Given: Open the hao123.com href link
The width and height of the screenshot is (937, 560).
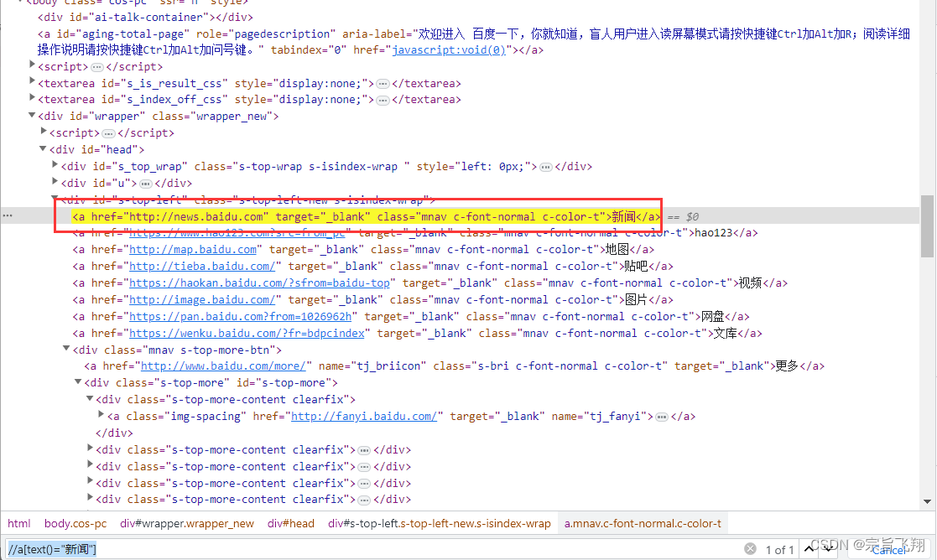Looking at the screenshot, I should [x=237, y=233].
